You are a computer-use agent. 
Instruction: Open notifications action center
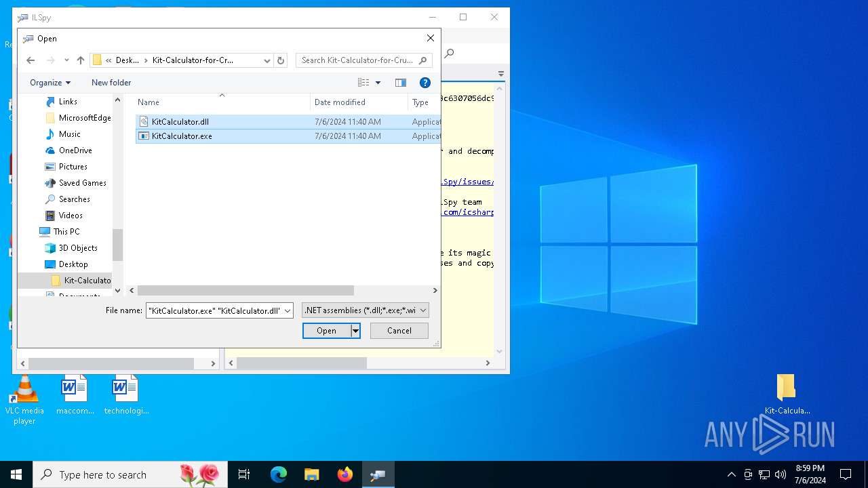[x=846, y=474]
